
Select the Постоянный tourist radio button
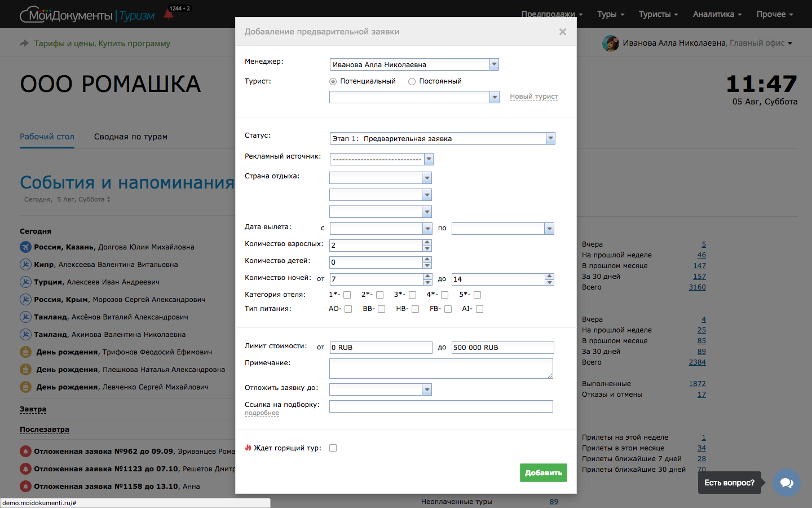tap(412, 81)
